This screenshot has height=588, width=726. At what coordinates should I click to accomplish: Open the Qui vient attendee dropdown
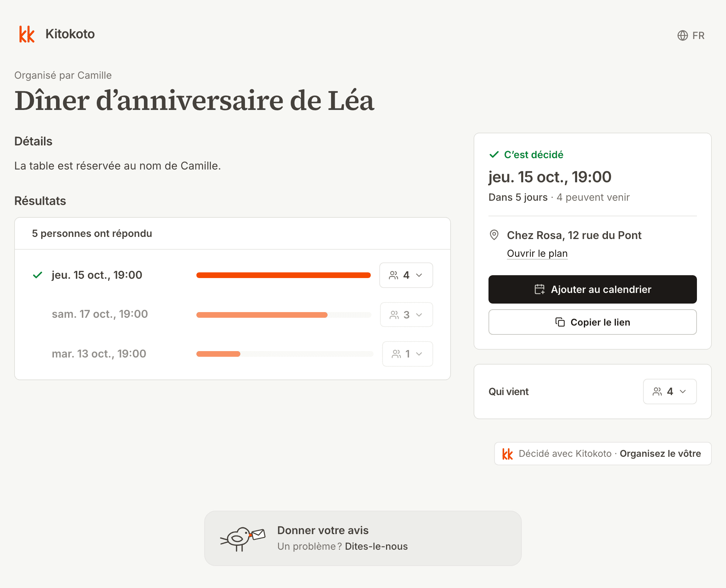[x=670, y=392]
